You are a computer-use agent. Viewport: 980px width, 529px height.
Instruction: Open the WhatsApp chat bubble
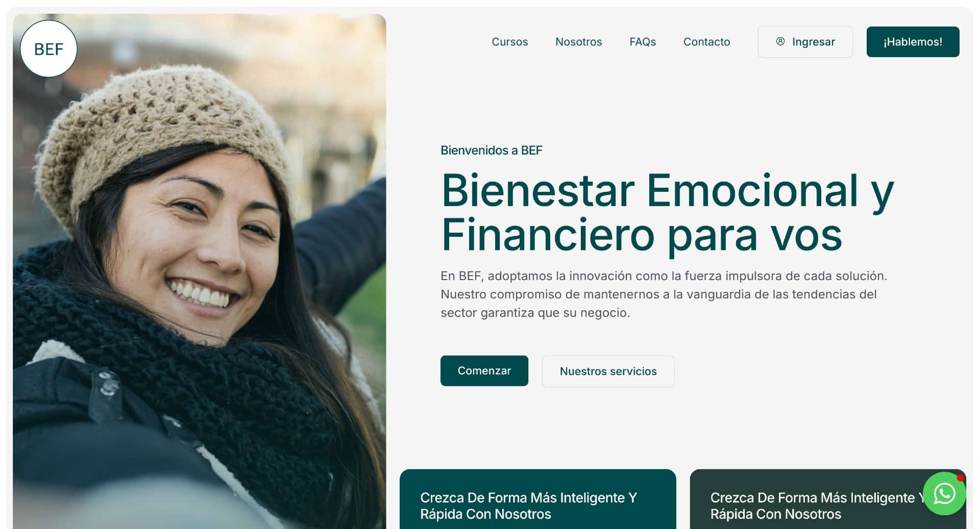click(944, 494)
